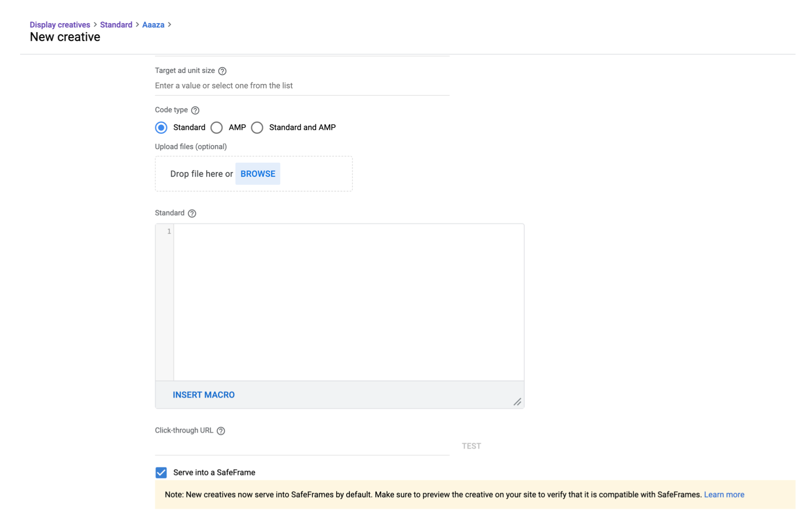The image size is (812, 527).
Task: Click the Drop file here upload zone
Action: (x=201, y=174)
